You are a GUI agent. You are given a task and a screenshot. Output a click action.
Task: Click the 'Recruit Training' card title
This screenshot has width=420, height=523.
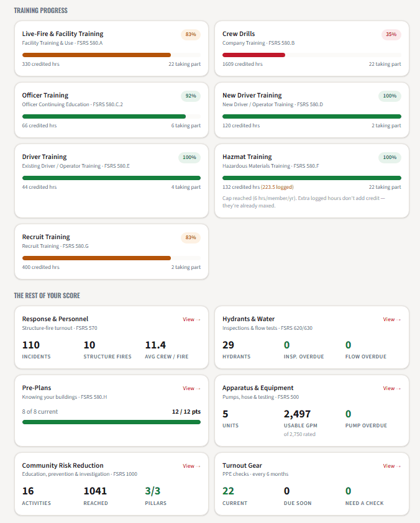pos(46,237)
